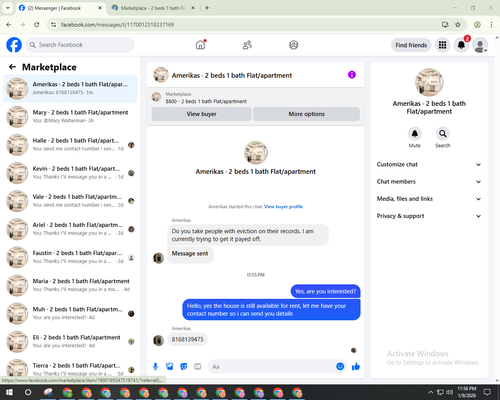Click the Search Facebook field
500x400 pixels.
[x=80, y=45]
